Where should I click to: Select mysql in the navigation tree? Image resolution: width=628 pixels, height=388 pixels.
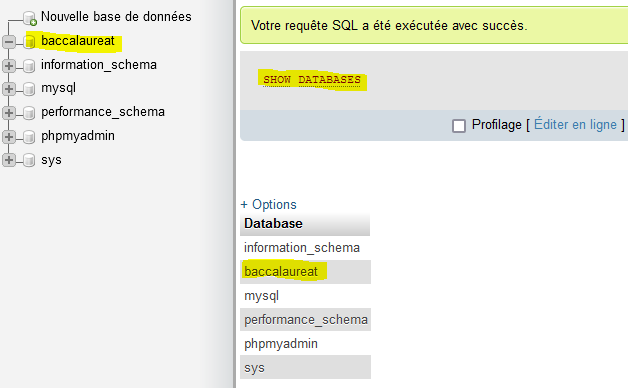click(x=58, y=88)
